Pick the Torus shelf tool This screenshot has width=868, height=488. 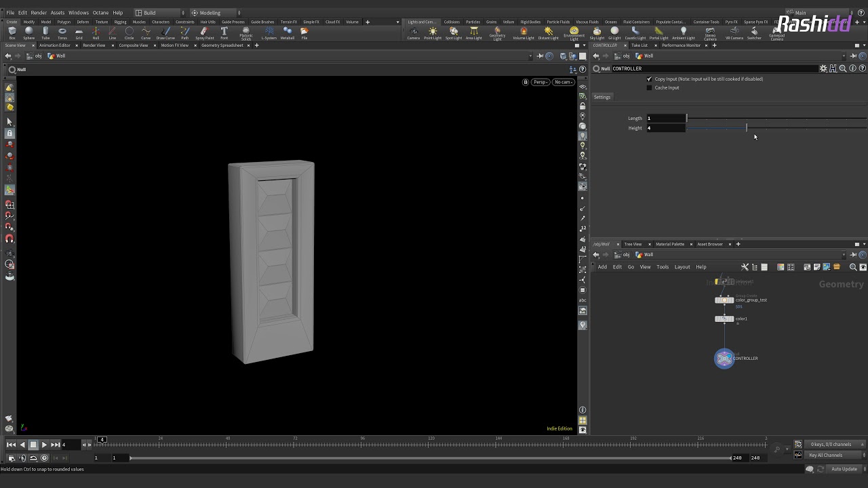[x=62, y=33]
